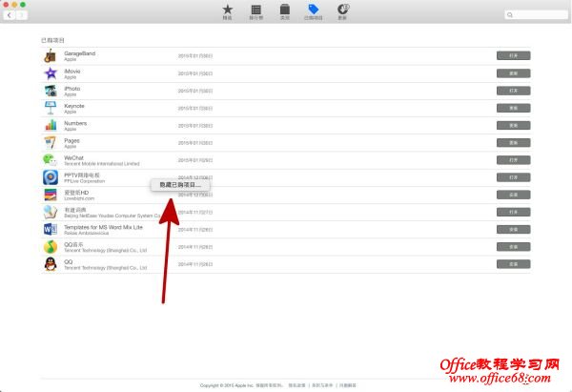Click the Keynote podium icon
The image size is (572, 392).
[x=51, y=108]
